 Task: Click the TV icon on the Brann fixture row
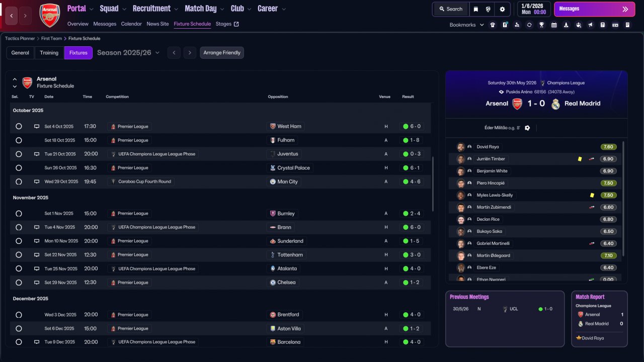coord(37,227)
